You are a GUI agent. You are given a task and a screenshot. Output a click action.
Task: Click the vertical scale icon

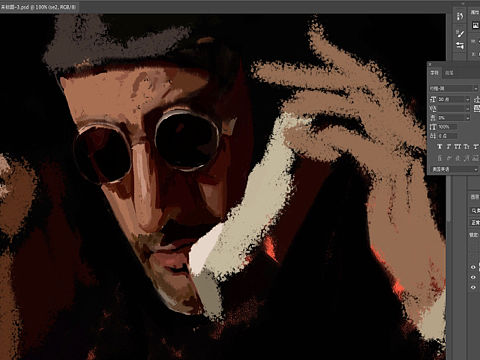point(433,127)
